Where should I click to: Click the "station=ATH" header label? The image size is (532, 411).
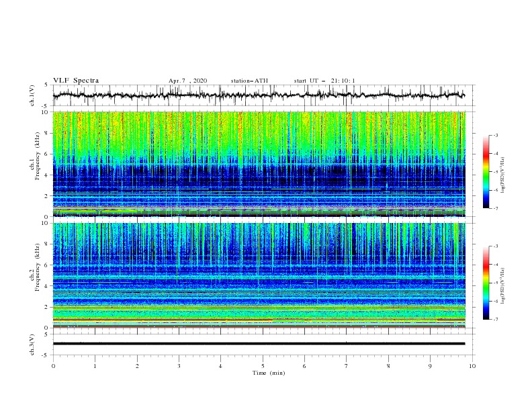(249, 81)
